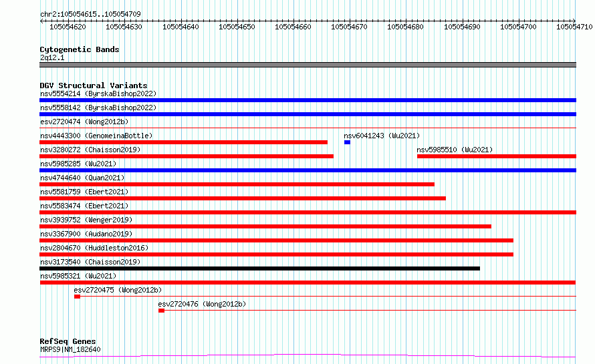
Task: Select the red bar under nsv5985321
Action: (308, 283)
